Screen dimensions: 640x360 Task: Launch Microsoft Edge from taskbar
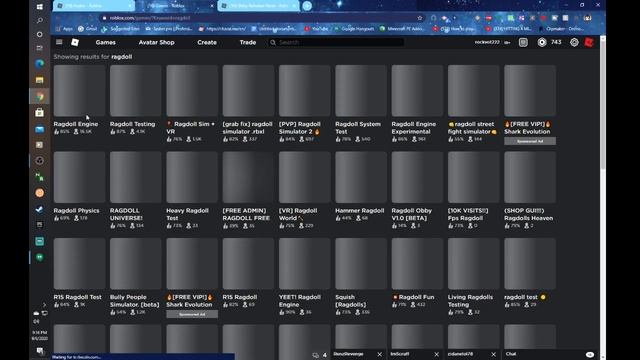[40, 64]
